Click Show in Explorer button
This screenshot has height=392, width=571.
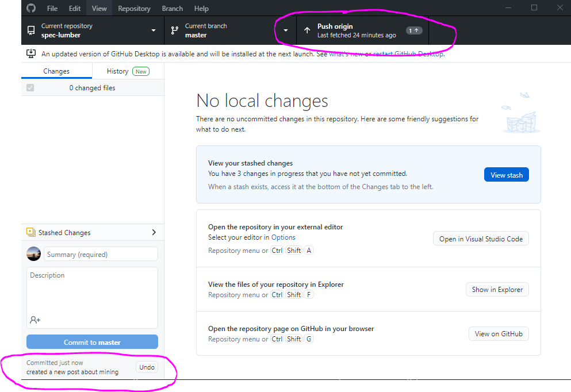tap(497, 290)
